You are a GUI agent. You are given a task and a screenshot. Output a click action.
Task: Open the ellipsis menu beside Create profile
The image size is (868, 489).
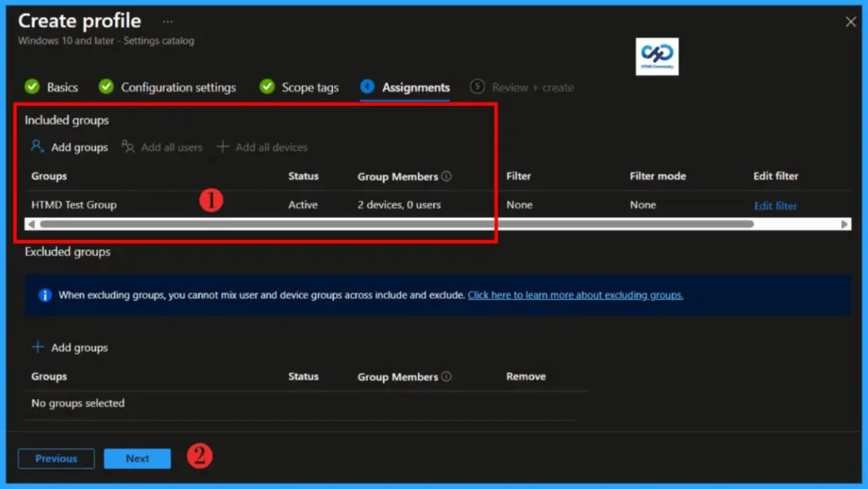coord(168,22)
